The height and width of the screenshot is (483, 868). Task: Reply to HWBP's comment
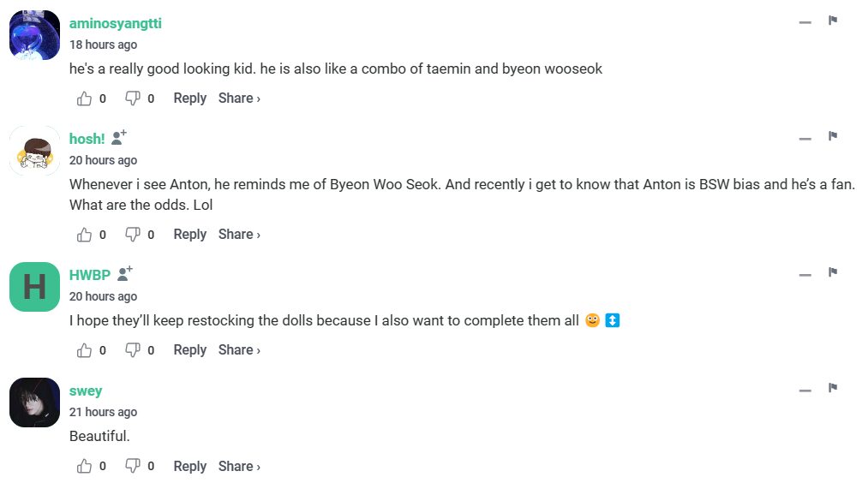[x=189, y=350]
